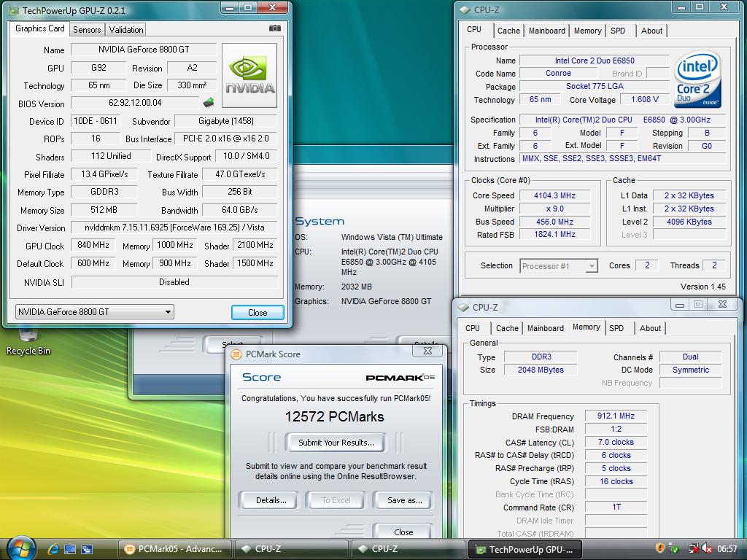Open the Mainboard tab in the lower CPU-Z window

pyautogui.click(x=546, y=328)
